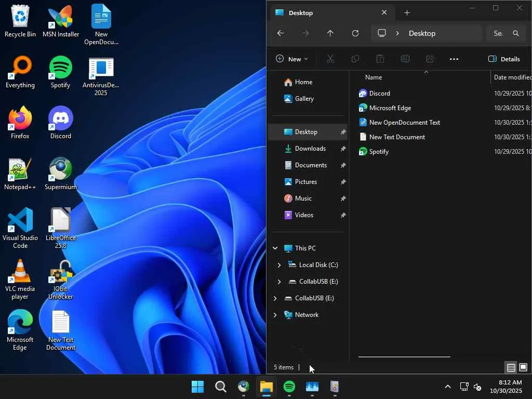Viewport: 532px width, 399px height.
Task: Switch to details list view layout
Action: point(511,367)
